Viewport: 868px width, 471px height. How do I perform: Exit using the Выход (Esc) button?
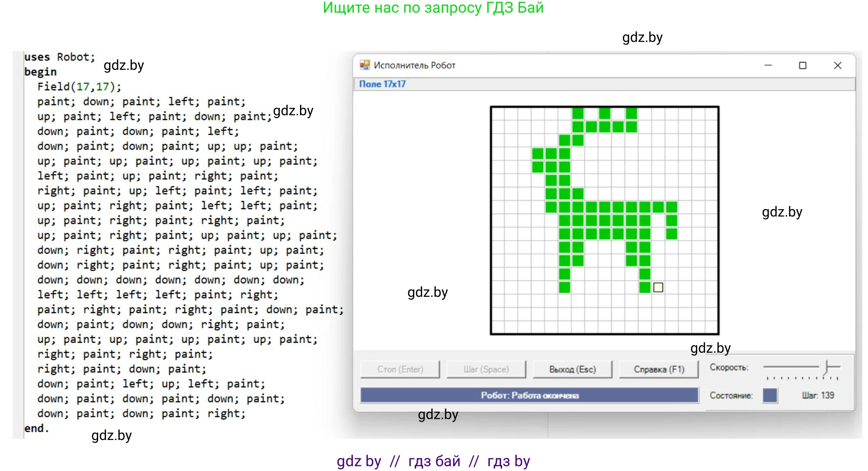pyautogui.click(x=572, y=369)
